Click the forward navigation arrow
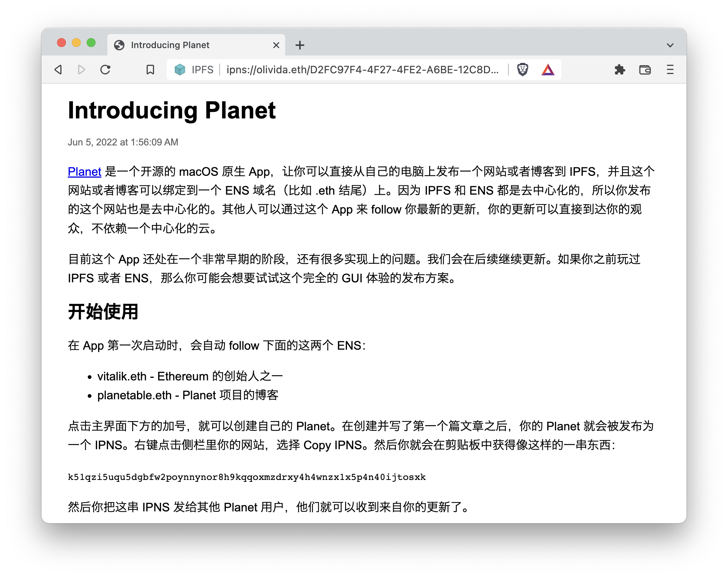 (81, 70)
